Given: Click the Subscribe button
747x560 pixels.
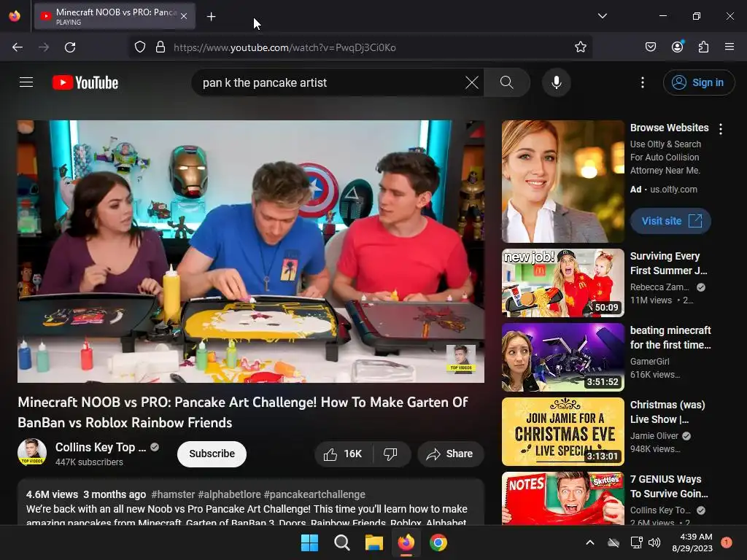Looking at the screenshot, I should coord(212,454).
